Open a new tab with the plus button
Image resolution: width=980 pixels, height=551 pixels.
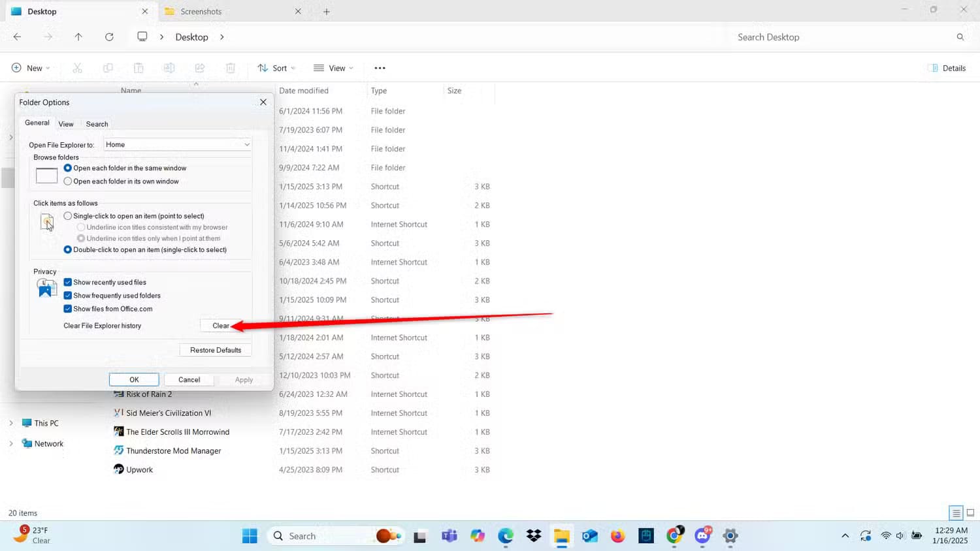(327, 12)
